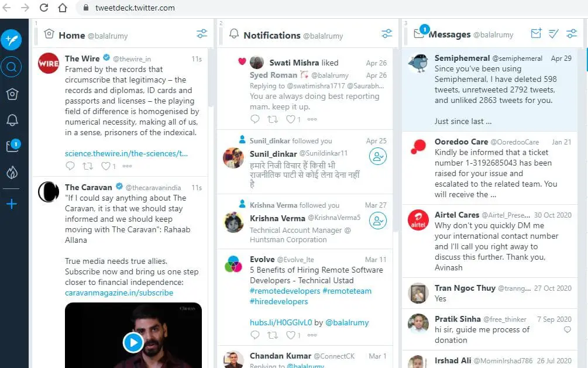Open the Semipheremal message conversation
The width and height of the screenshot is (588, 368).
coord(490,90)
